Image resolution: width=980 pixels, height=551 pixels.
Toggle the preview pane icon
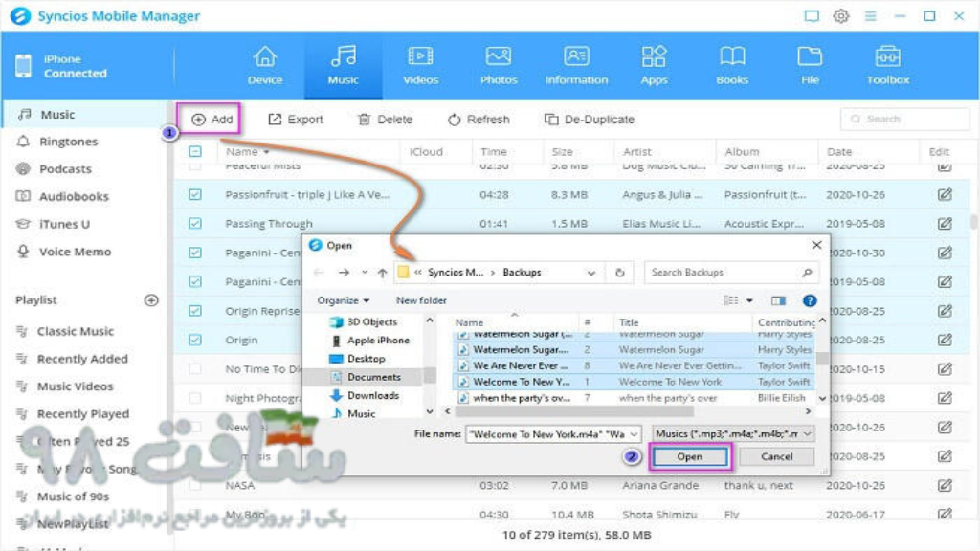(x=778, y=300)
